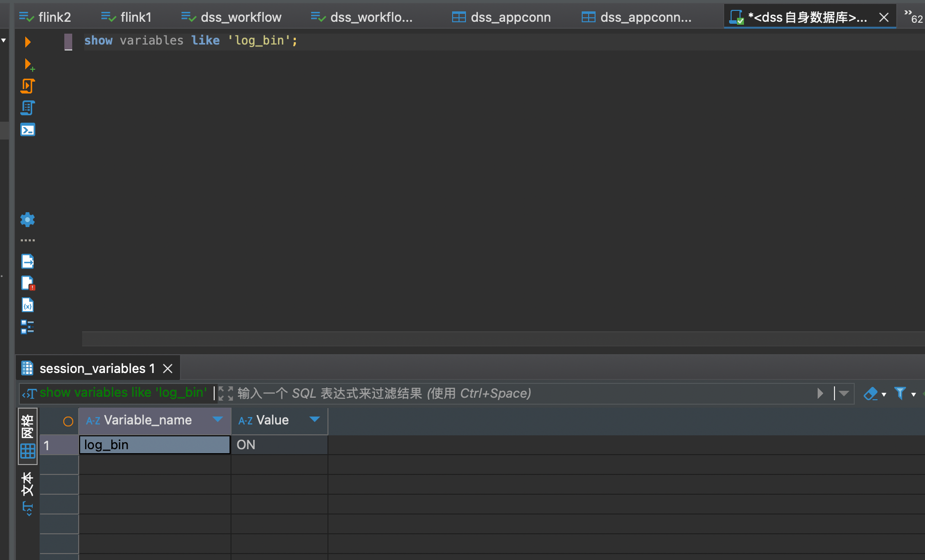Show hidden tabs overflow list
The width and height of the screenshot is (925, 560).
pyautogui.click(x=913, y=16)
